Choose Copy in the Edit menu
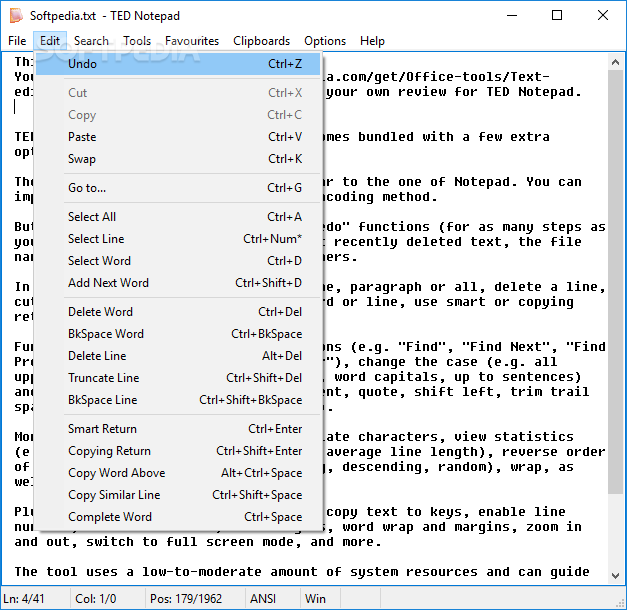Viewport: 627px width, 610px height. [x=178, y=115]
